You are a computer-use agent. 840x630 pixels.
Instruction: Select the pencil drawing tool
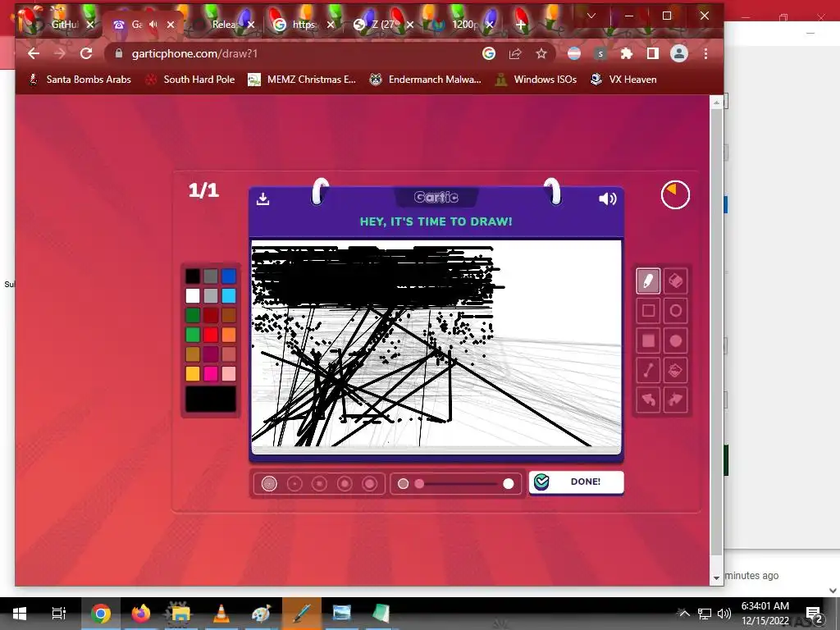tap(648, 281)
